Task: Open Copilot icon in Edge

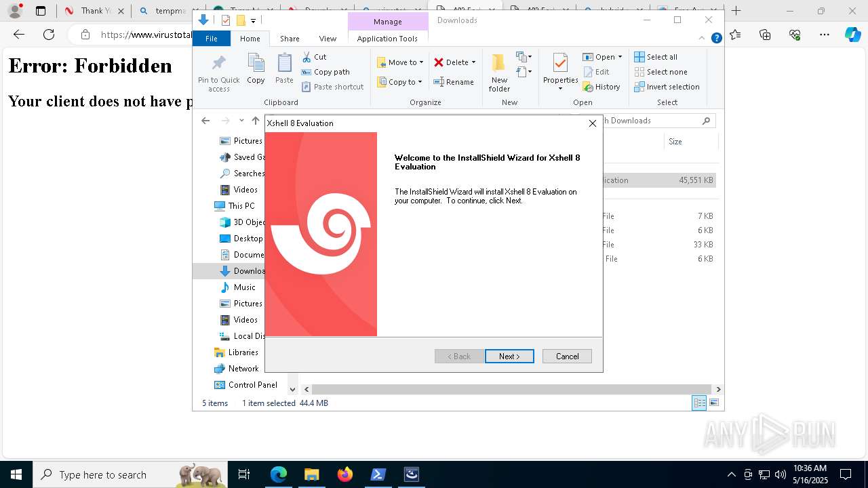Action: click(852, 35)
